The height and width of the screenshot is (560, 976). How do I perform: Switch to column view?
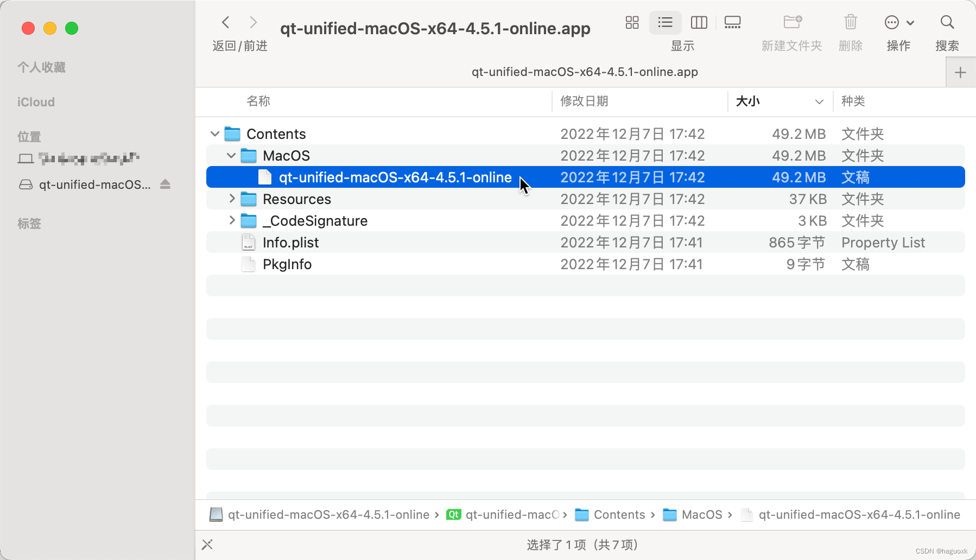click(699, 22)
